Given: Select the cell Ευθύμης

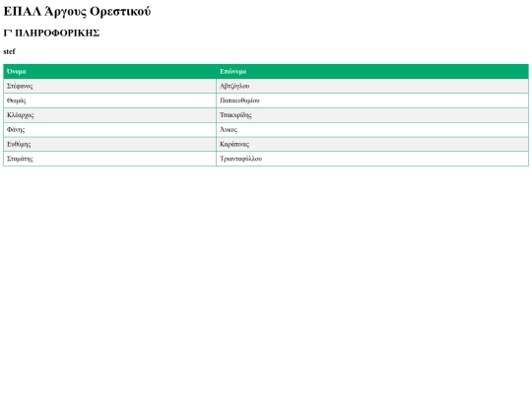Looking at the screenshot, I should (x=110, y=145).
